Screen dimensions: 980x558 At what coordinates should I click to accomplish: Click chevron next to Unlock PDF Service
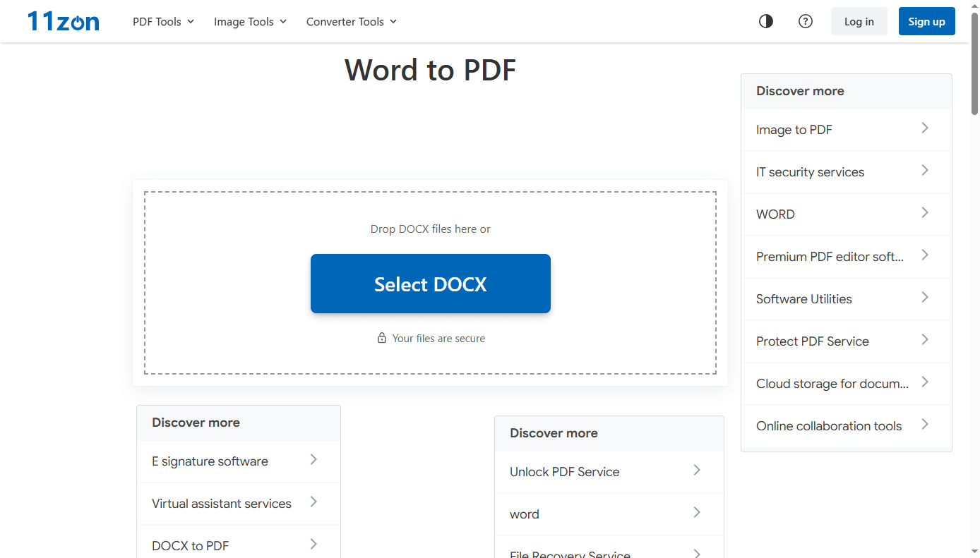(x=697, y=471)
